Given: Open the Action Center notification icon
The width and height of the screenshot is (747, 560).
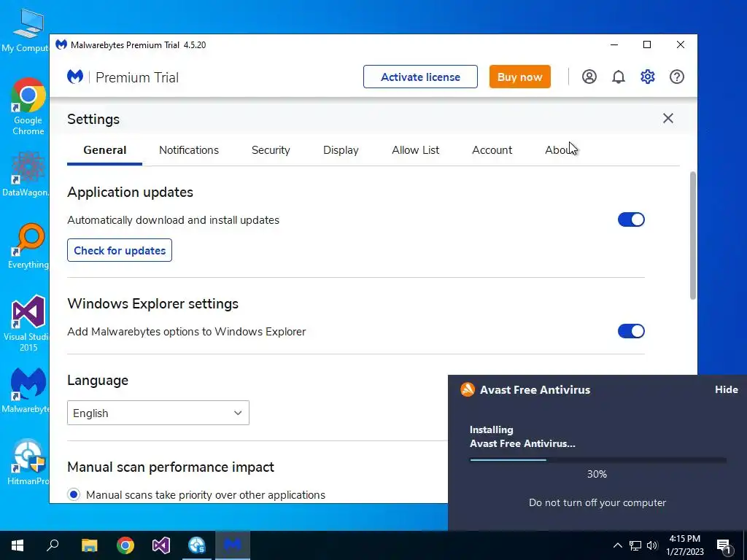Looking at the screenshot, I should (724, 545).
